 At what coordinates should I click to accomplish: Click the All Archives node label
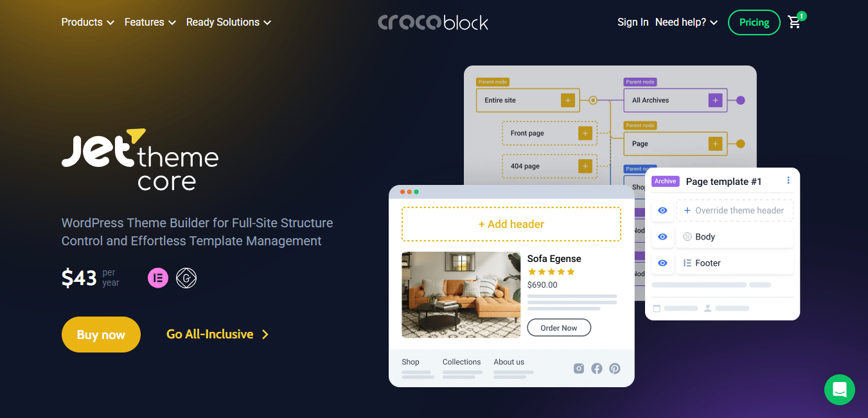pos(650,100)
